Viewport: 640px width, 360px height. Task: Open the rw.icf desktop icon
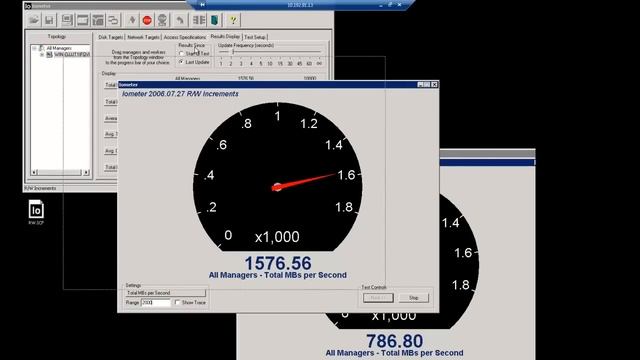pos(36,212)
